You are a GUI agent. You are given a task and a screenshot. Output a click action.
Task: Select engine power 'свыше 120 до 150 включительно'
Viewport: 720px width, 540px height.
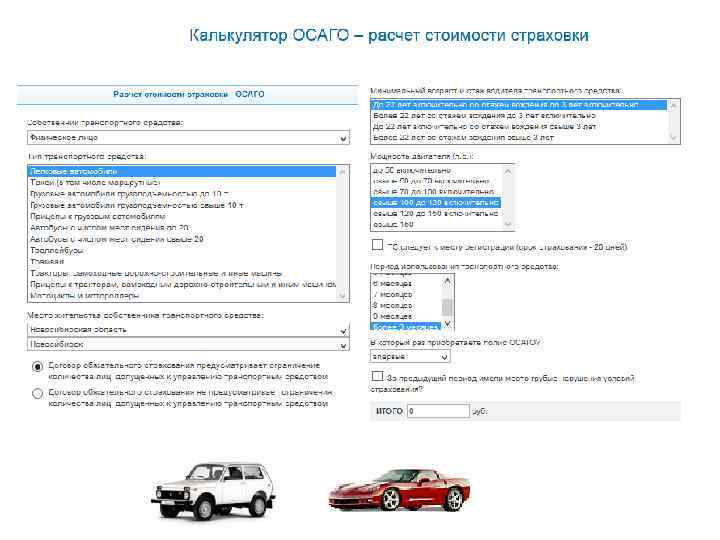[436, 214]
